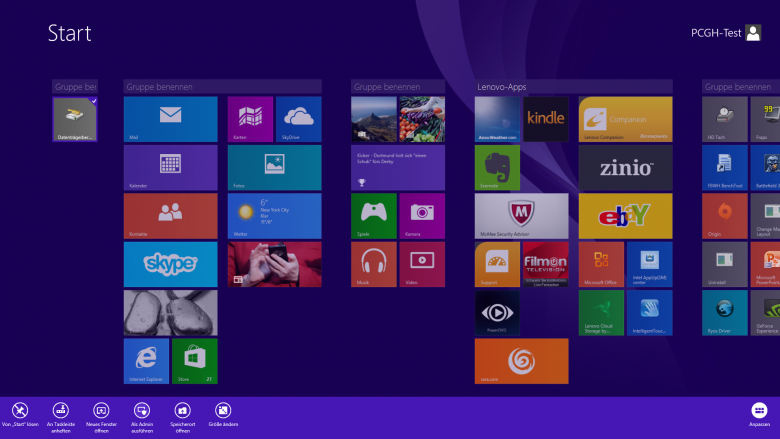Image resolution: width=780 pixels, height=439 pixels.
Task: Click the 'Von Start lösen' unpin icon
Action: pyautogui.click(x=20, y=411)
